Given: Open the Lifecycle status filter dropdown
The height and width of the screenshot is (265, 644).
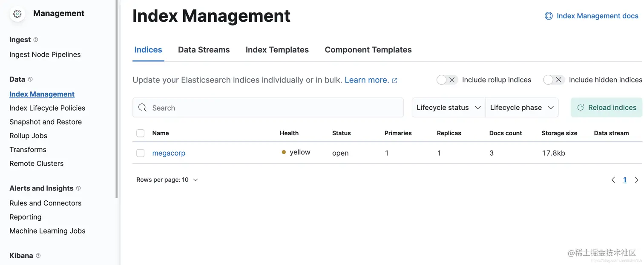Looking at the screenshot, I should click(448, 108).
